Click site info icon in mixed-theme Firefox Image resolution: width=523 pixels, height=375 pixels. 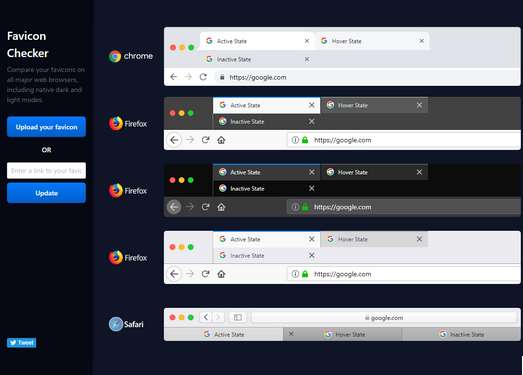pyautogui.click(x=295, y=140)
